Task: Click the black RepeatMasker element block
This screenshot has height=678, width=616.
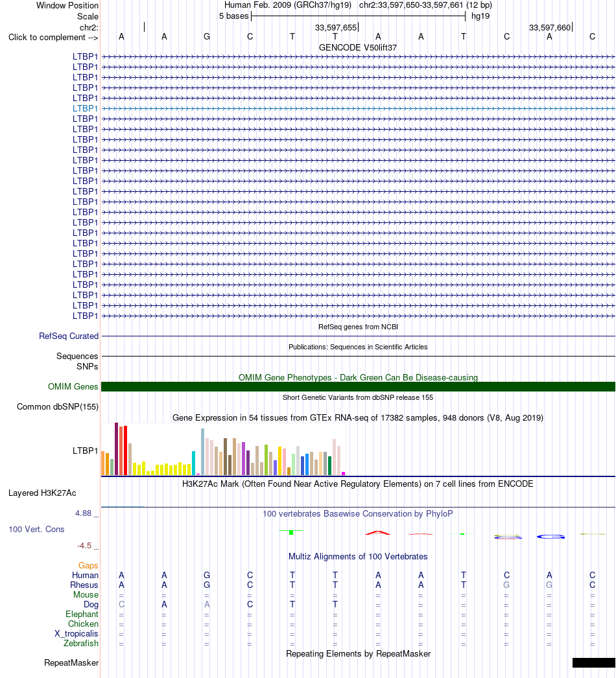Action: (x=594, y=663)
